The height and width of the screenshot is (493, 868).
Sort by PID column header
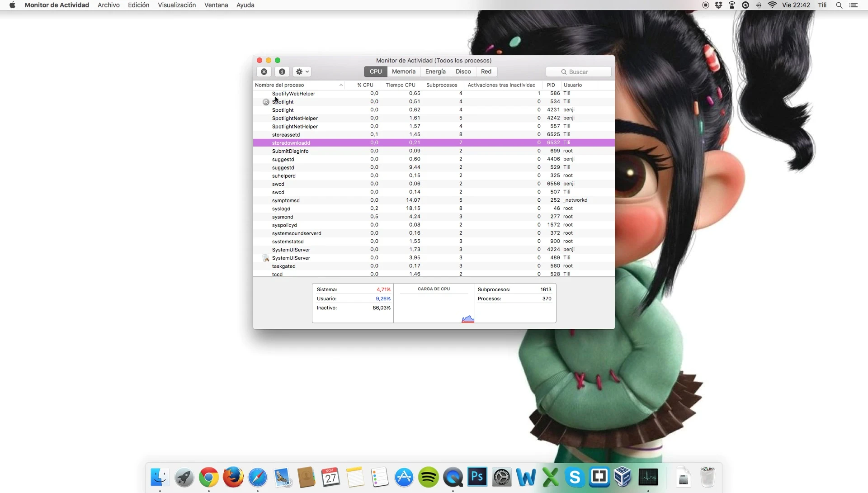point(551,85)
